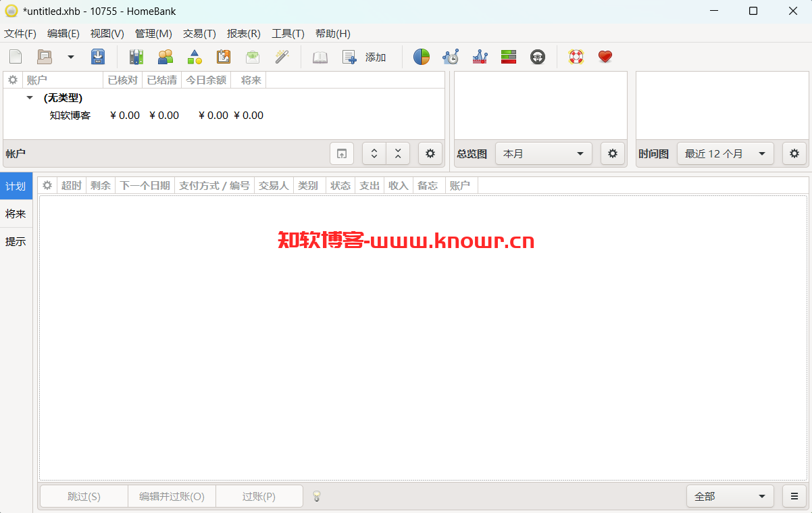Show transactions with the open book icon

(320, 57)
